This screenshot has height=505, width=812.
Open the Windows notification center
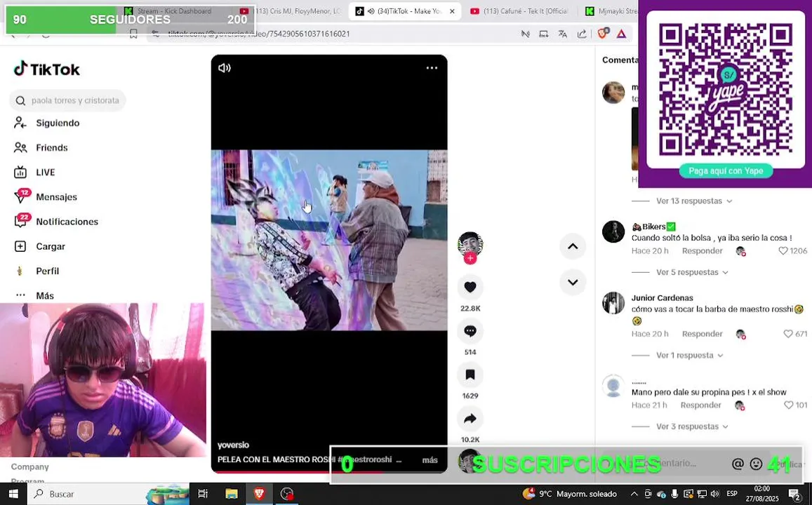[795, 494]
